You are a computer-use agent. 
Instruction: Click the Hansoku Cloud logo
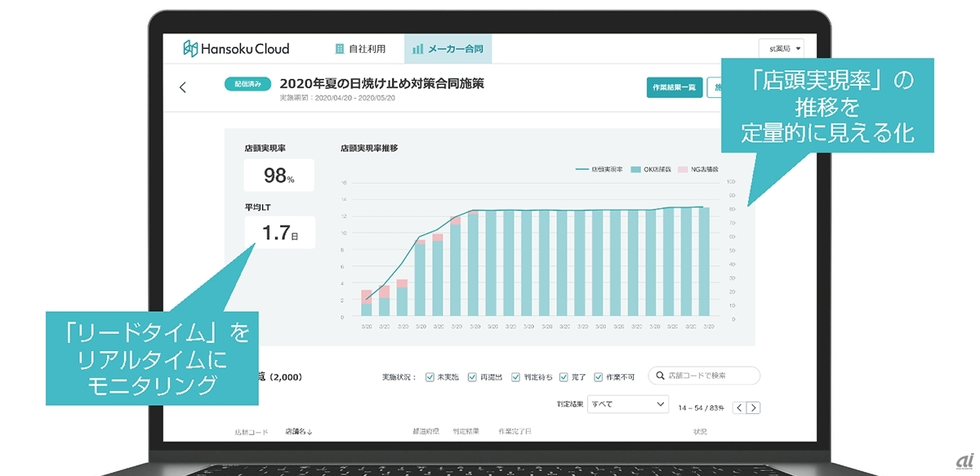[x=236, y=49]
